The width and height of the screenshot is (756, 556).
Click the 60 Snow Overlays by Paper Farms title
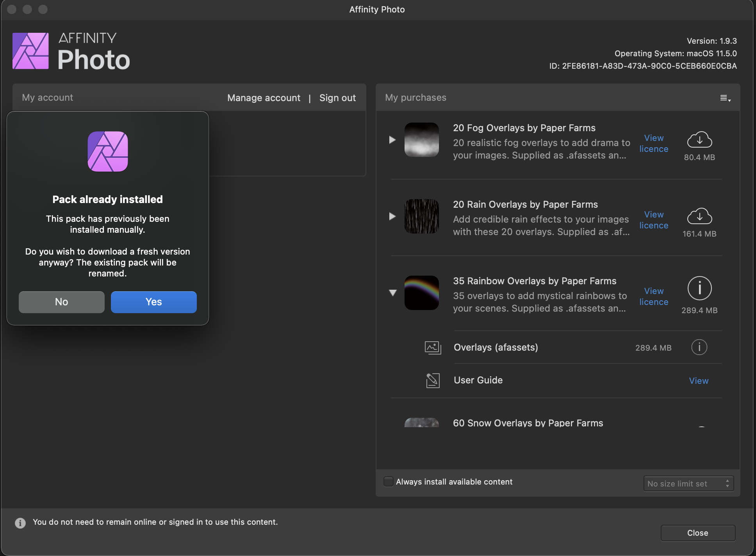coord(528,423)
